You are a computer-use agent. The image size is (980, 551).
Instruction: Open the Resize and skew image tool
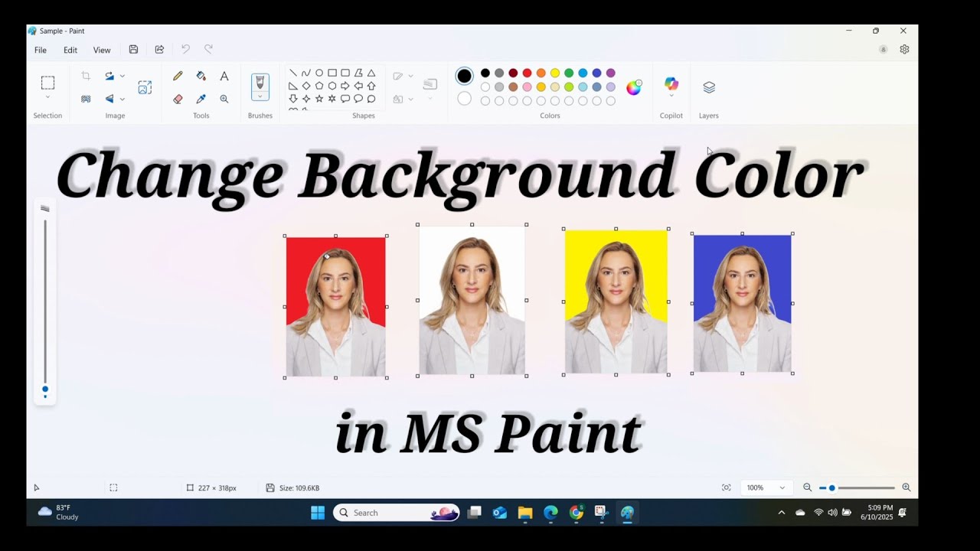(x=145, y=87)
